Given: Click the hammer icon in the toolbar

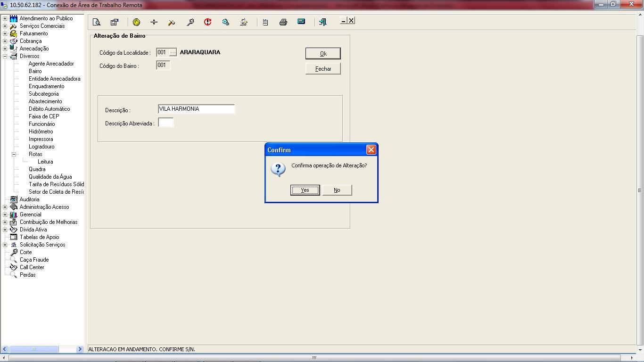Looking at the screenshot, I should pos(172,22).
